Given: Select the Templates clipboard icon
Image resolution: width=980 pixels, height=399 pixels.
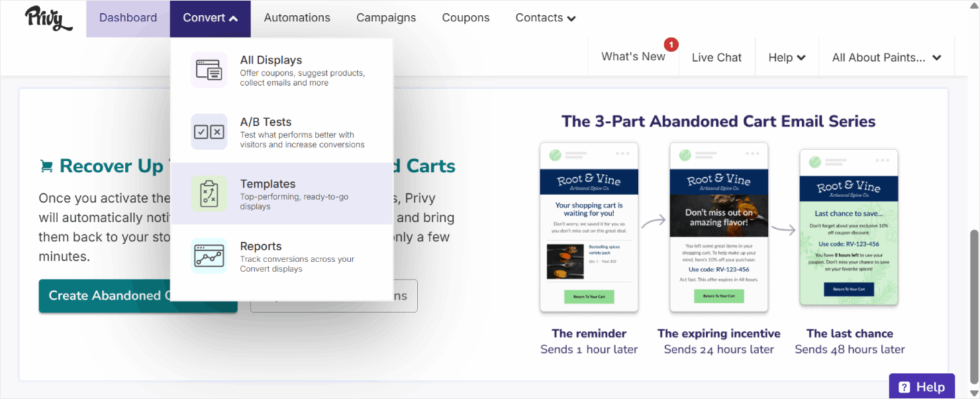Looking at the screenshot, I should (209, 193).
